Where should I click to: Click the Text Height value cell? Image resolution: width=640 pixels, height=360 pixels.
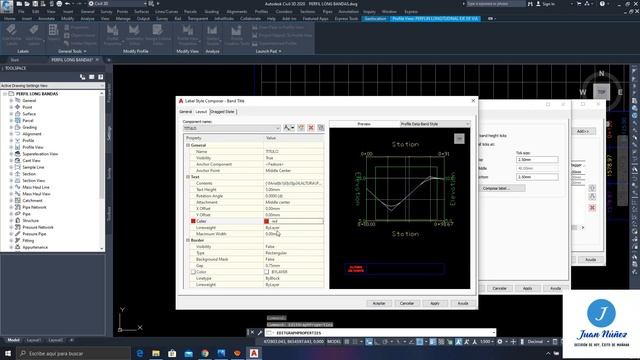[x=294, y=190]
